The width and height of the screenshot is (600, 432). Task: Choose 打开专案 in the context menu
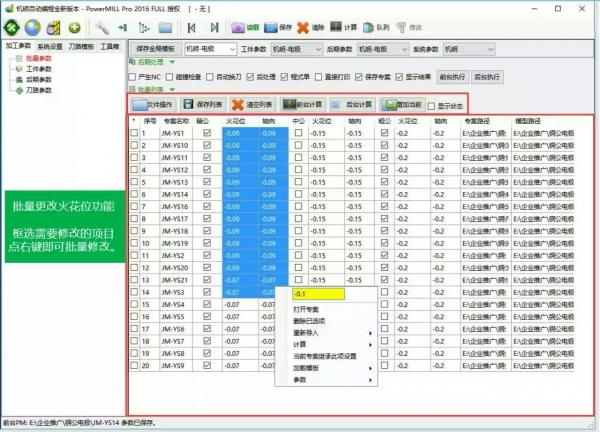click(x=308, y=310)
